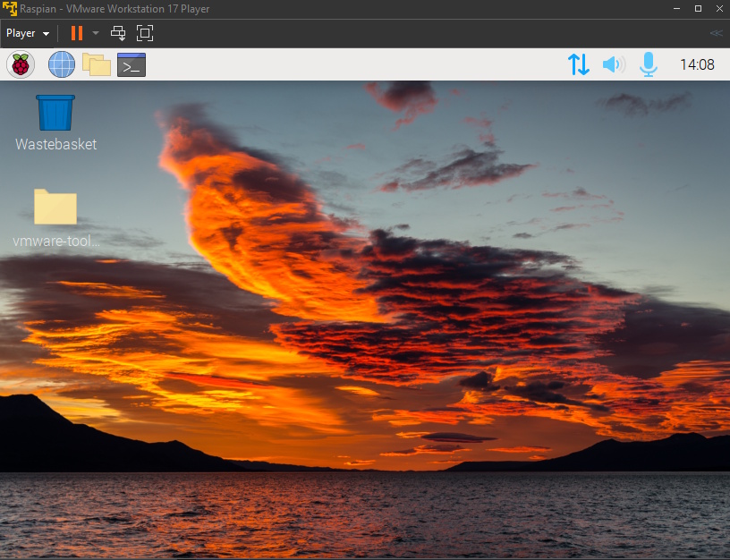
Task: Launch the Chromium web browser
Action: [60, 64]
